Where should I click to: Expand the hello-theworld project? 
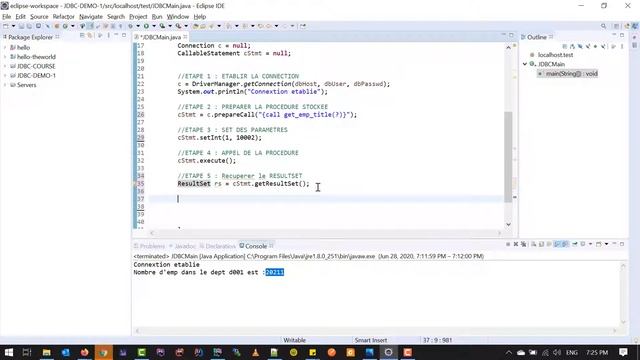click(5, 57)
